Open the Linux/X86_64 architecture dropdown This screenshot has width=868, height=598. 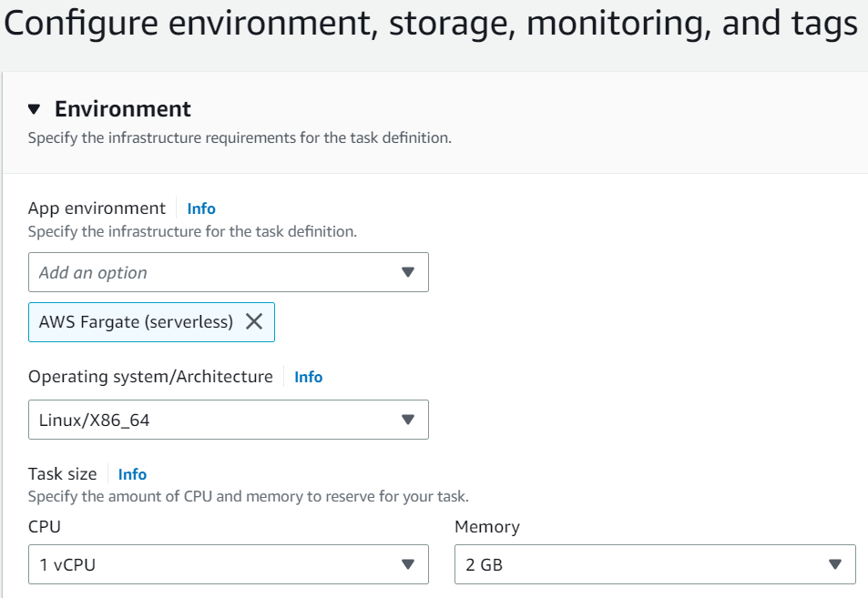coord(228,420)
